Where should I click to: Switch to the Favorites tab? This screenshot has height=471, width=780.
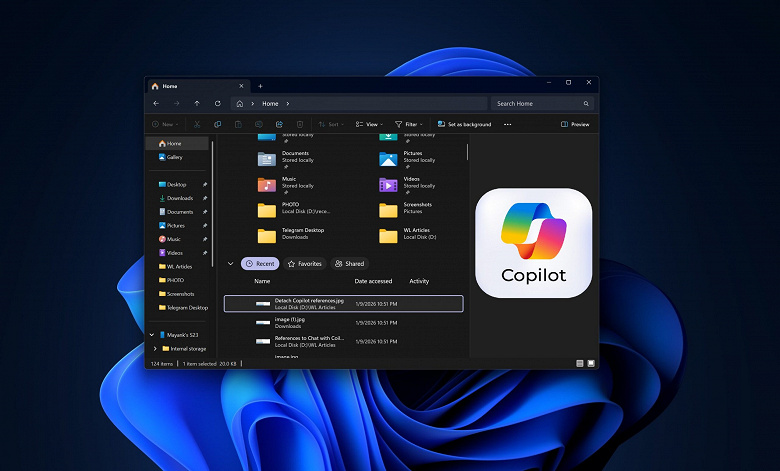305,264
